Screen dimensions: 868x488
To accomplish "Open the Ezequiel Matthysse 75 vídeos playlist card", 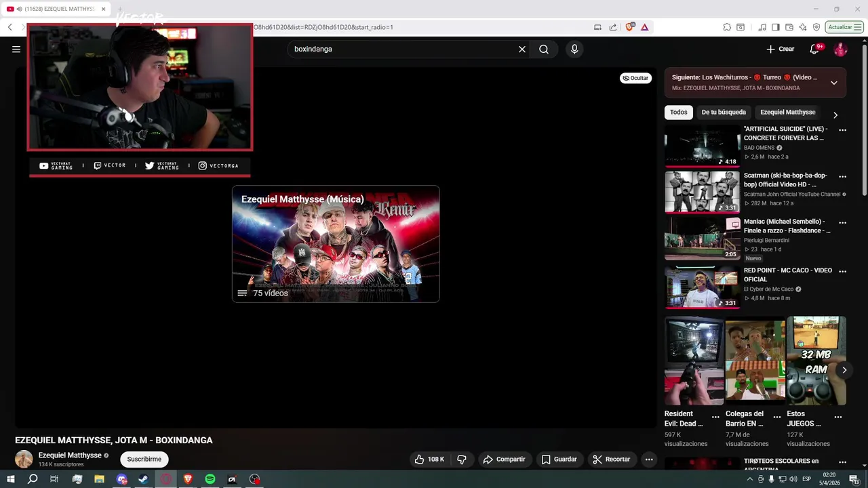I will coord(336,244).
